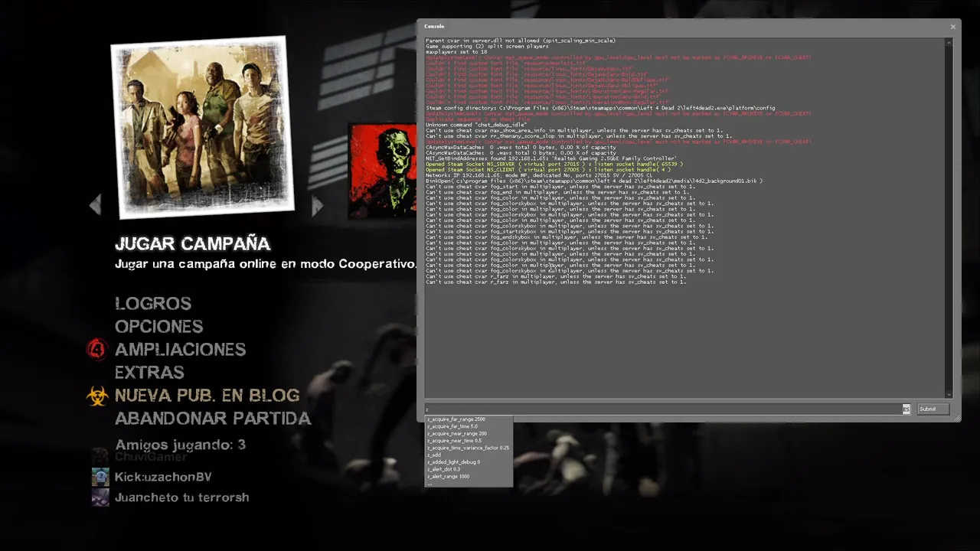Click KickuzachonBV's avatar icon
The width and height of the screenshot is (980, 551).
tap(100, 477)
